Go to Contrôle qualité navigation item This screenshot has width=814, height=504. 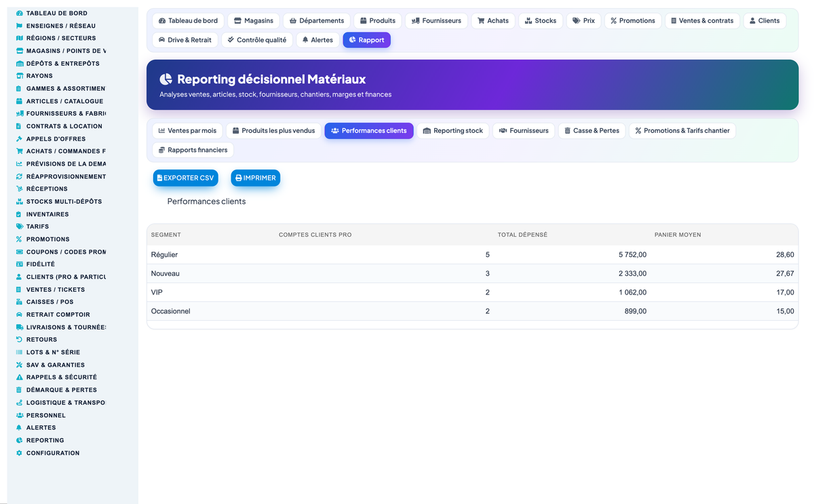click(257, 40)
